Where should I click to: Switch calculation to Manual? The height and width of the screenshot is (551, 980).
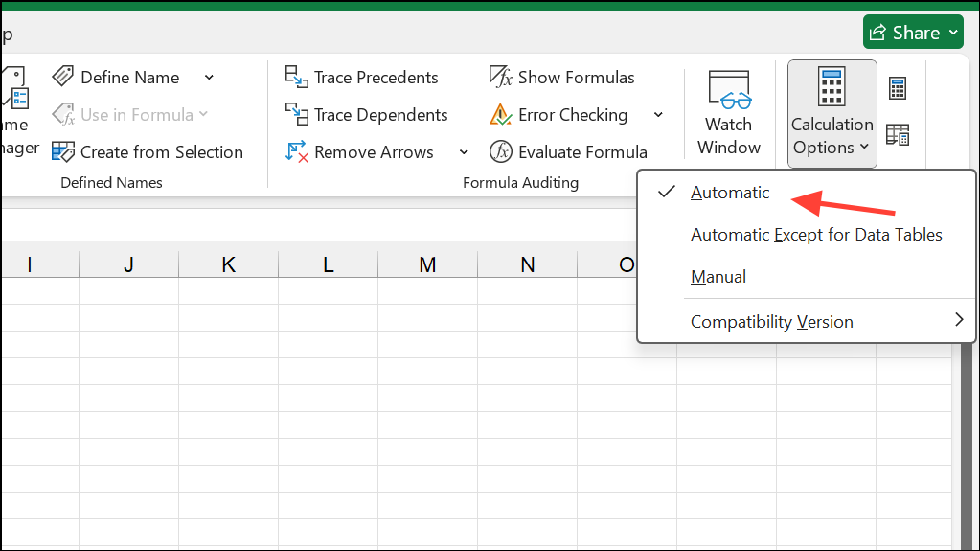(x=718, y=277)
